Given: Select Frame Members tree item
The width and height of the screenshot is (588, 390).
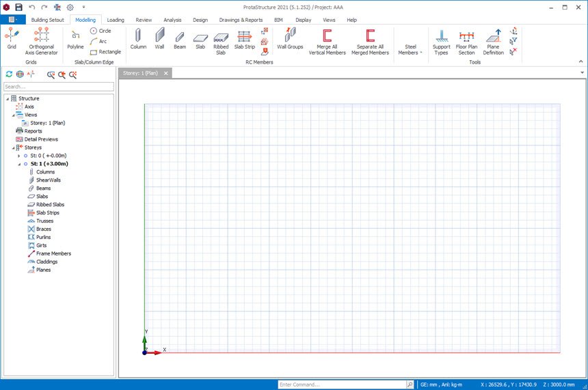Looking at the screenshot, I should point(53,253).
